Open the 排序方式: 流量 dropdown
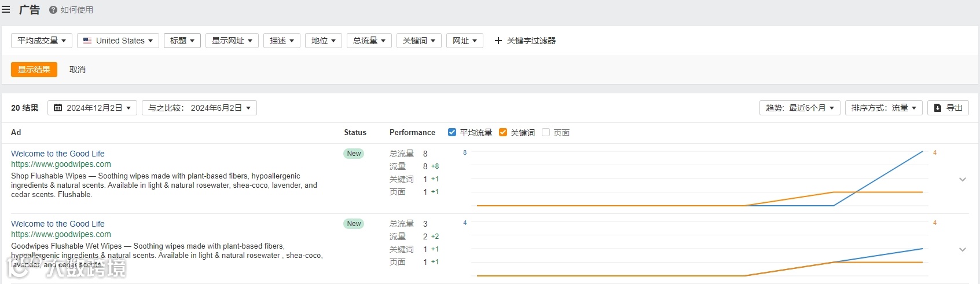The image size is (980, 284). click(x=883, y=108)
